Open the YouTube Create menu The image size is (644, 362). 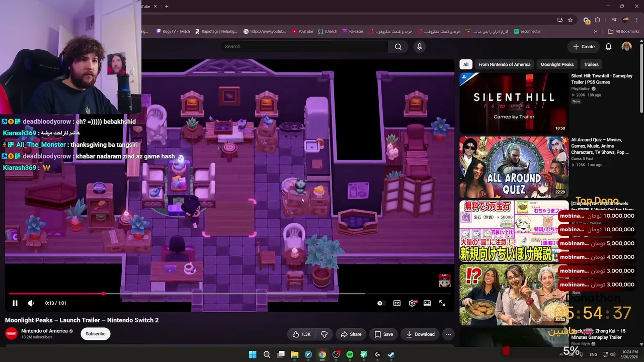click(x=584, y=47)
